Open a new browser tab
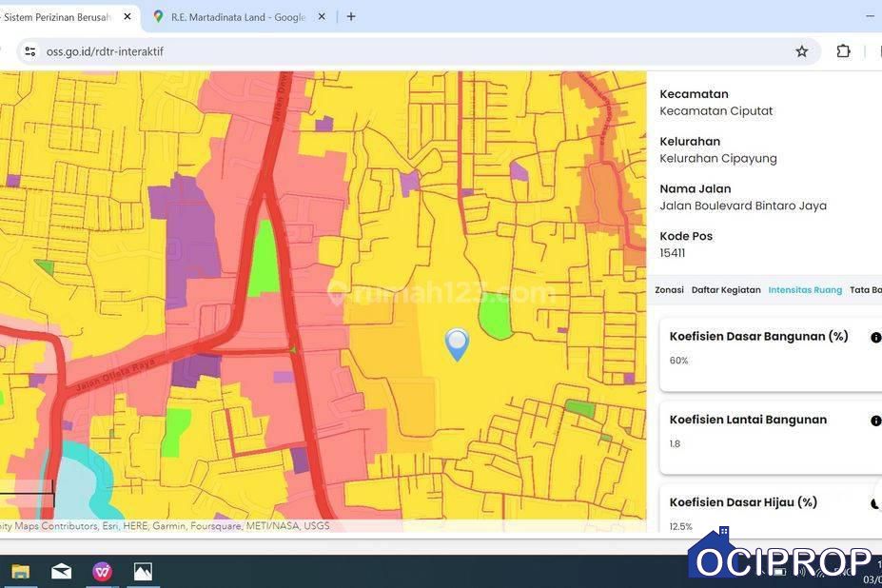The width and height of the screenshot is (882, 588). [351, 16]
